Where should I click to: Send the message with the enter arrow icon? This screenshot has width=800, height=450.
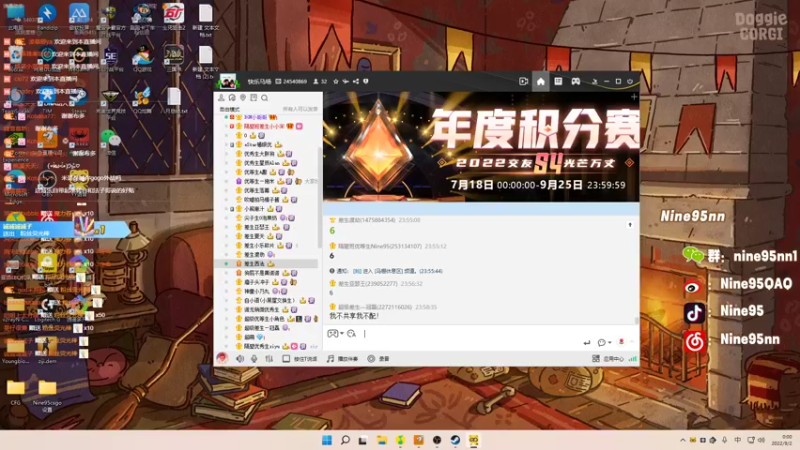click(x=587, y=342)
